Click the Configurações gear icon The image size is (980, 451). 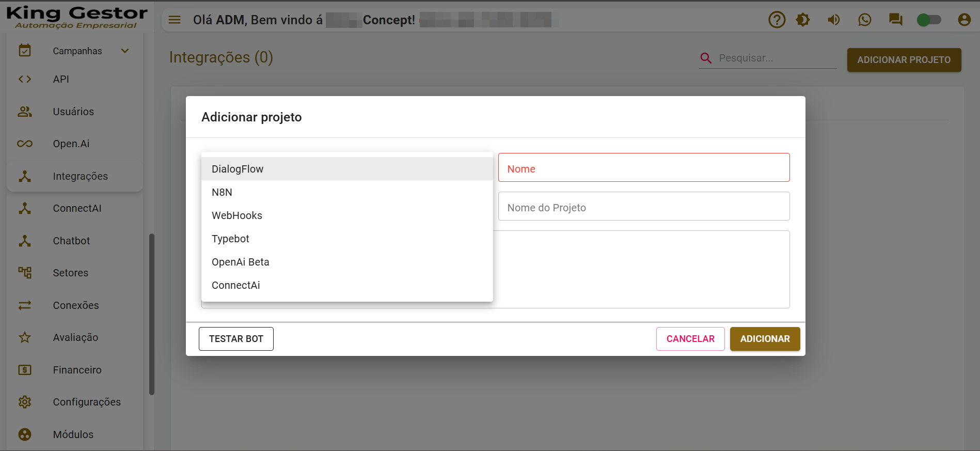25,402
